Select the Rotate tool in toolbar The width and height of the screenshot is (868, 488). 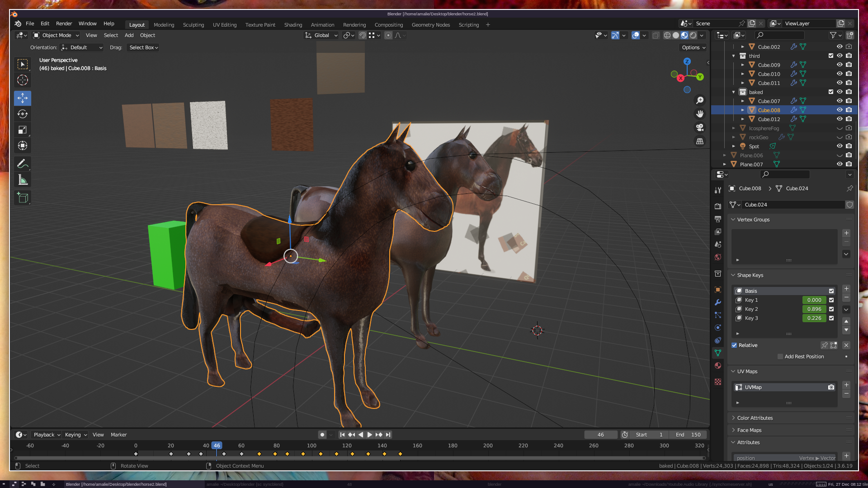coord(23,114)
